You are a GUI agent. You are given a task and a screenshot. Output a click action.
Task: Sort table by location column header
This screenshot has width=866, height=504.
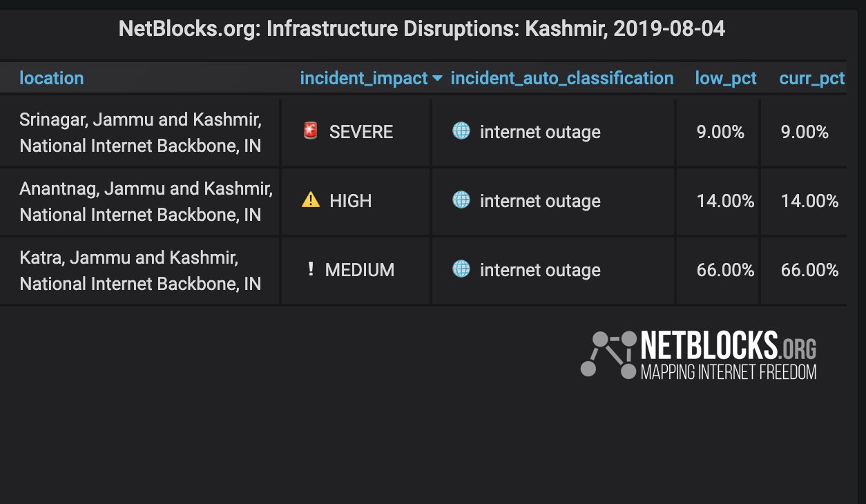click(52, 78)
